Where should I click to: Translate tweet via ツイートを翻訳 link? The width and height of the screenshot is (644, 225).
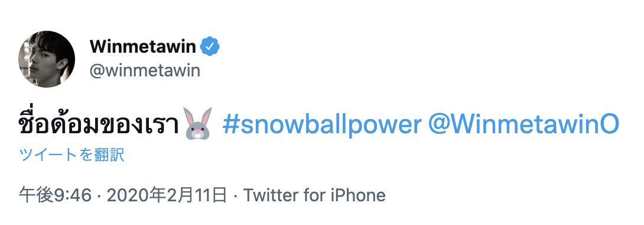pos(71,156)
